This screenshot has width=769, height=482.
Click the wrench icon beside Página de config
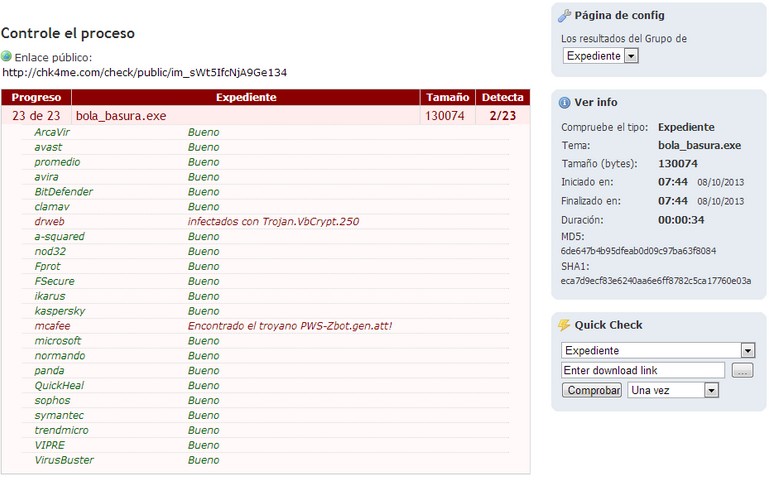564,16
